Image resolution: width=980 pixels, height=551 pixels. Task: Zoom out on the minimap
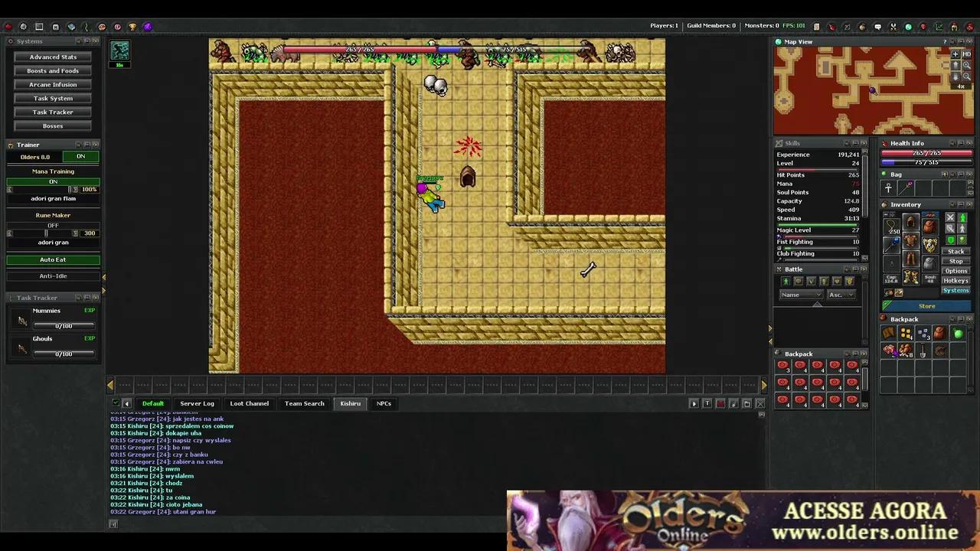click(967, 77)
